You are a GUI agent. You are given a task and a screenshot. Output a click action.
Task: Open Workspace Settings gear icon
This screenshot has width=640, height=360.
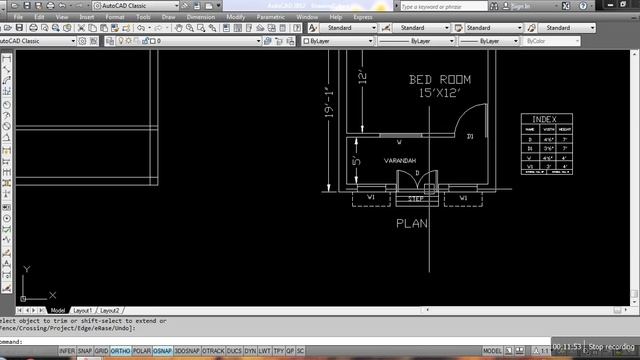pyautogui.click(x=82, y=41)
